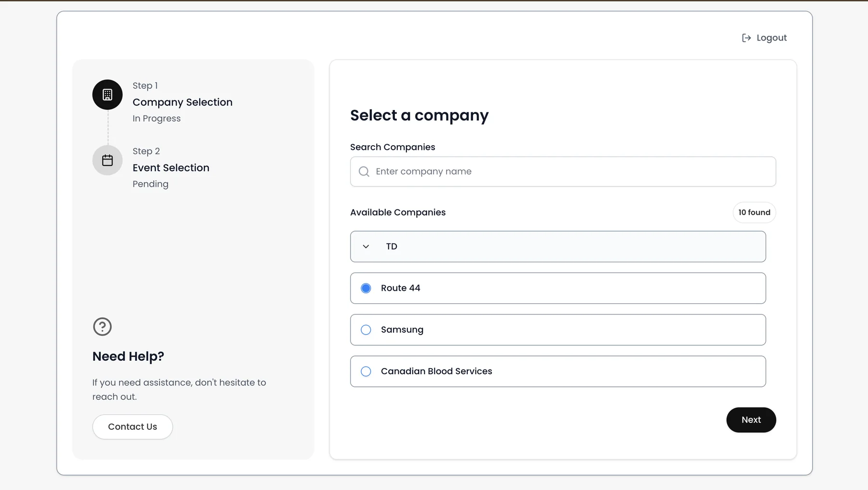Click the Event Selection step title

pyautogui.click(x=171, y=168)
